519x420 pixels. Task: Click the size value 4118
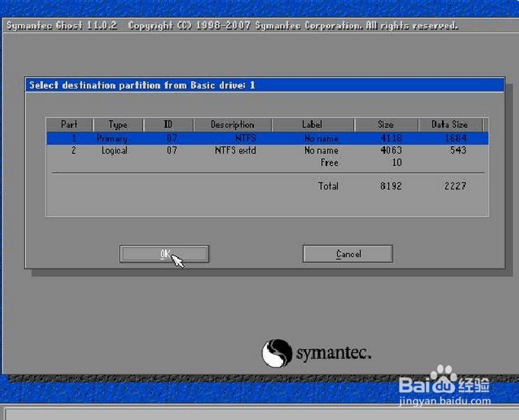[391, 138]
